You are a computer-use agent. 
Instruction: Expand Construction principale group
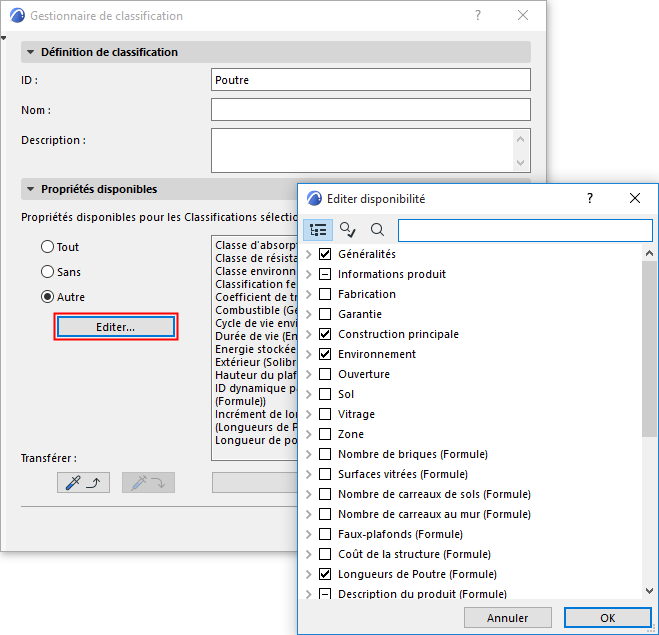pos(309,334)
